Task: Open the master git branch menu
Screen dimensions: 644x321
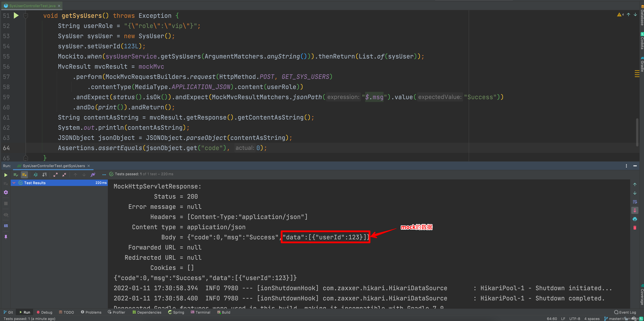Action: point(613,318)
